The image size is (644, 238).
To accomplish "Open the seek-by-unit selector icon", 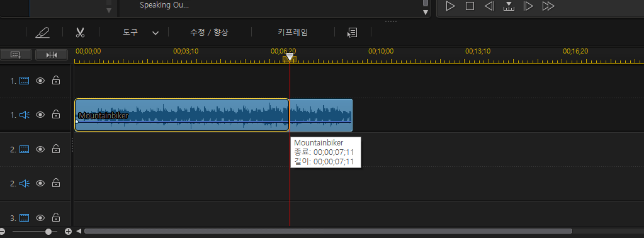I will coord(509,6).
